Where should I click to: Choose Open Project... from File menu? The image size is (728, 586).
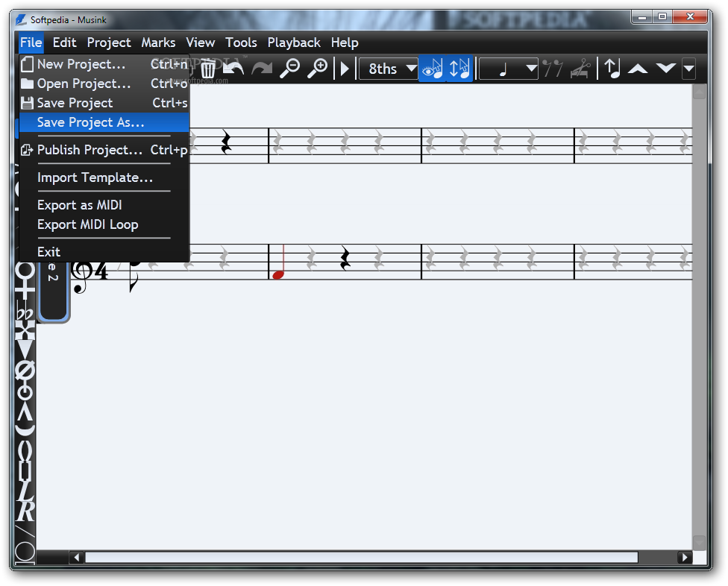pos(104,84)
